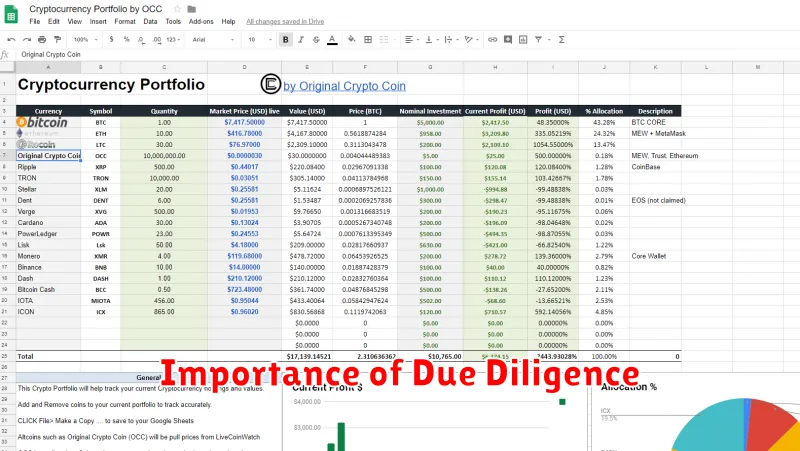Screen dimensions: 800x451
Task: Click the 'Ripple' currency cell
Action: (x=48, y=167)
